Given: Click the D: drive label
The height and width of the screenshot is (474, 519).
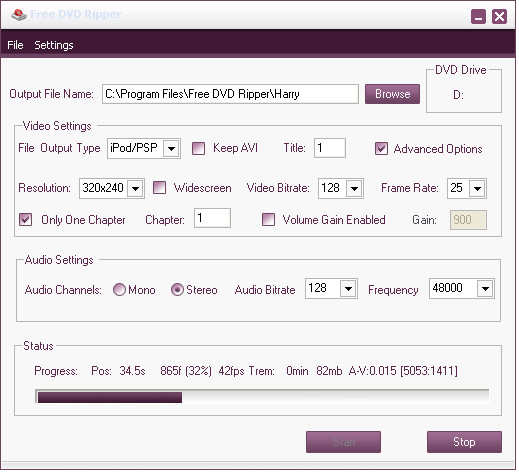Looking at the screenshot, I should click(x=458, y=95).
